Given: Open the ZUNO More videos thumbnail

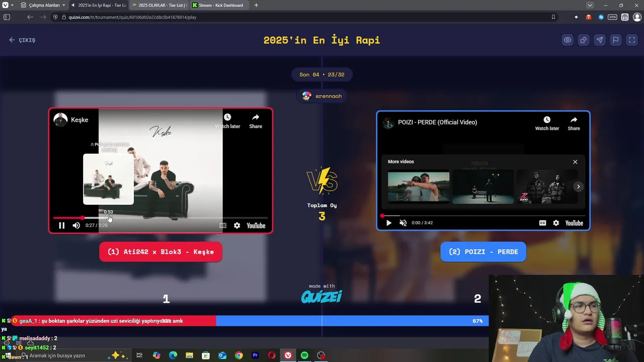Looking at the screenshot, I should [547, 187].
